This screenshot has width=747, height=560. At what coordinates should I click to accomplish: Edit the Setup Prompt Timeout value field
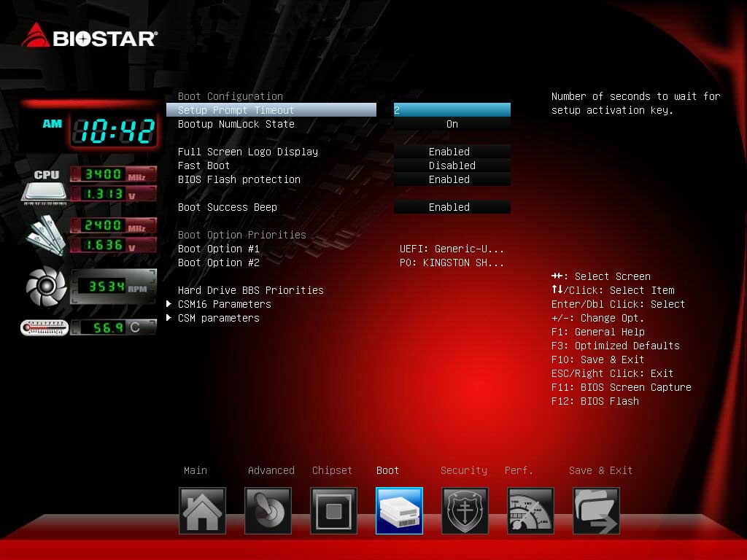[x=452, y=110]
